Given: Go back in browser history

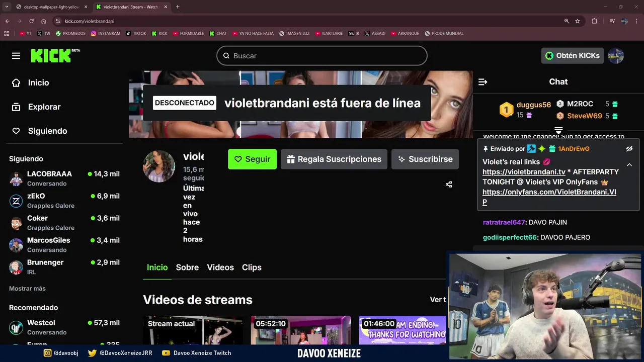Looking at the screenshot, I should coord(7,21).
